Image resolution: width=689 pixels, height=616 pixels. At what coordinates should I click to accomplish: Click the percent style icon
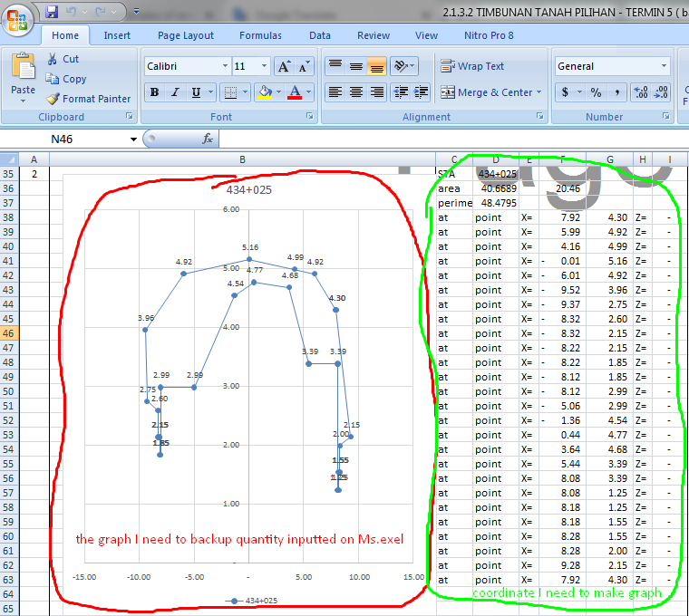(596, 92)
